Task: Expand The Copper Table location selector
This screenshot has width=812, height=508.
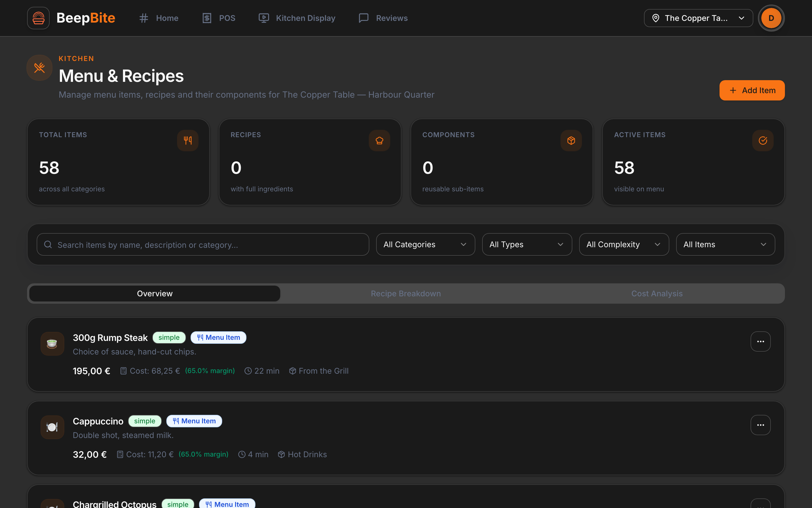Action: [x=698, y=18]
